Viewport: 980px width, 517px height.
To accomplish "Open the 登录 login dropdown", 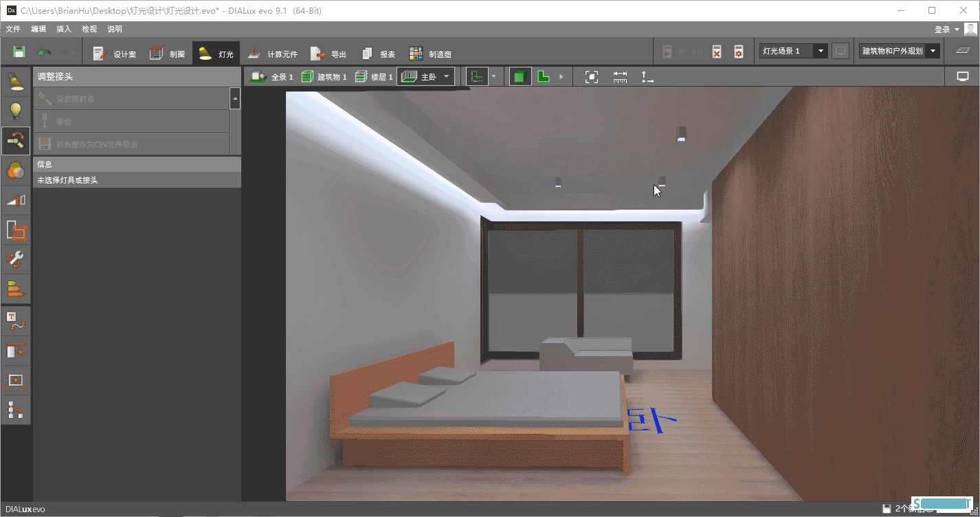I will point(946,30).
